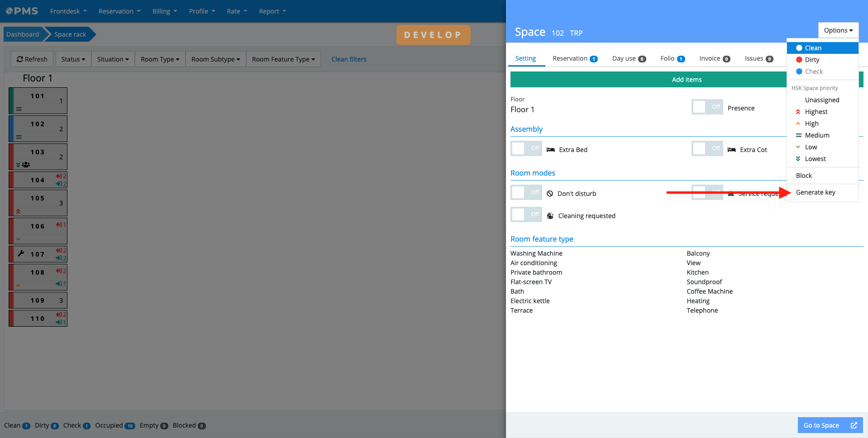868x438 pixels.
Task: Select the room 105 tile
Action: point(38,203)
